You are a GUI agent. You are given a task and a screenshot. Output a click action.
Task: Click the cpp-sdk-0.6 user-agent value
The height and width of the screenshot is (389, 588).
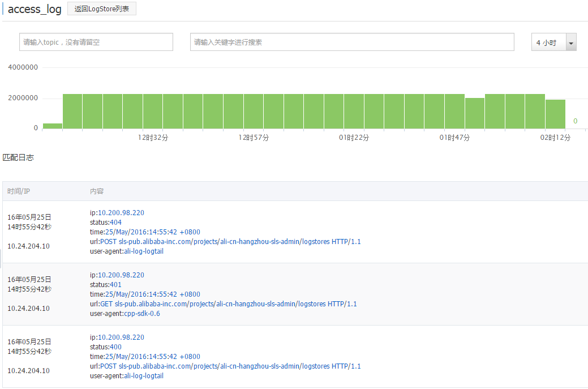142,314
